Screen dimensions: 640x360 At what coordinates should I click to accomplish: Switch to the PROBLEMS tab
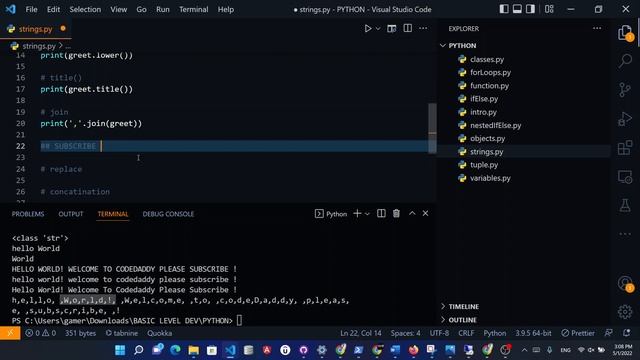(28, 214)
